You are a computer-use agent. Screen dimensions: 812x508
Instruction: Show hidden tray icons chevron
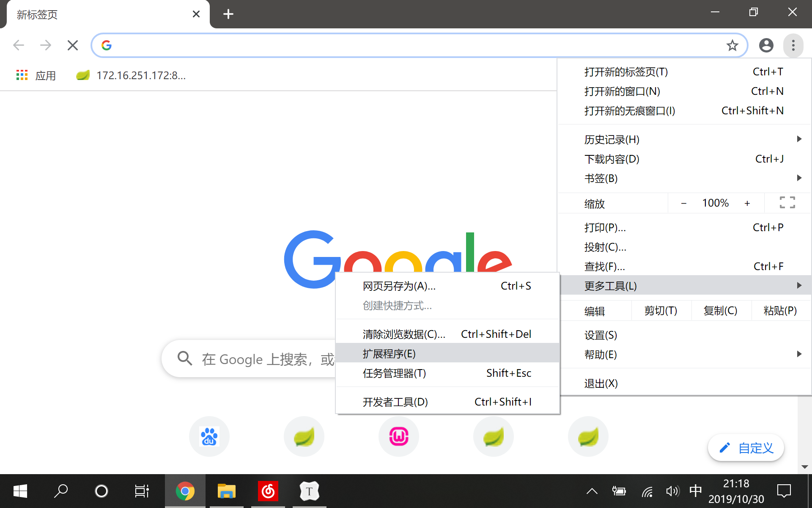point(592,491)
